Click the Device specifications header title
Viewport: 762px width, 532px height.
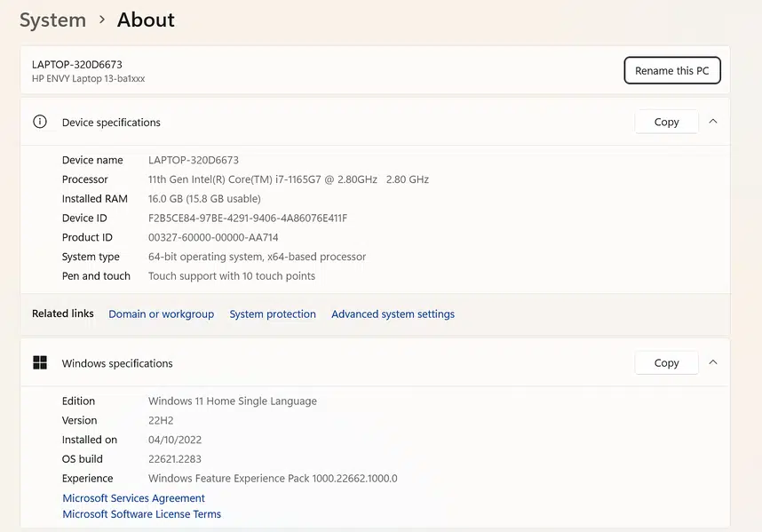(111, 122)
